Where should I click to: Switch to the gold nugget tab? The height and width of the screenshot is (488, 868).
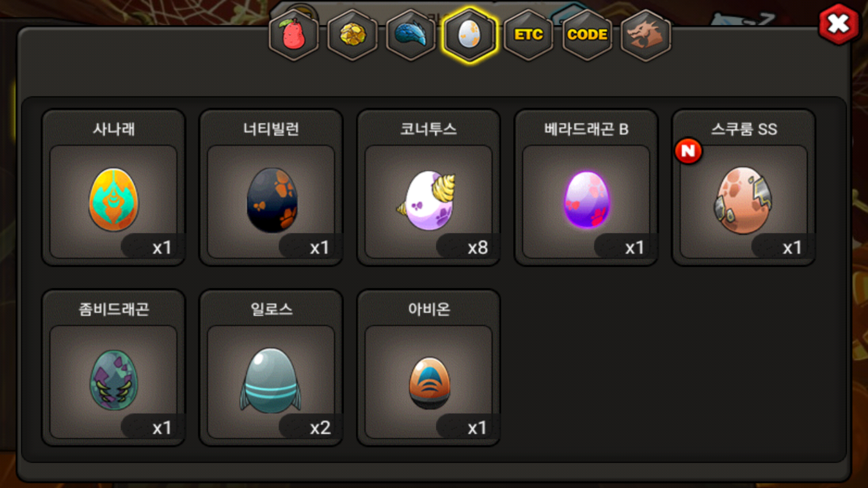point(353,35)
